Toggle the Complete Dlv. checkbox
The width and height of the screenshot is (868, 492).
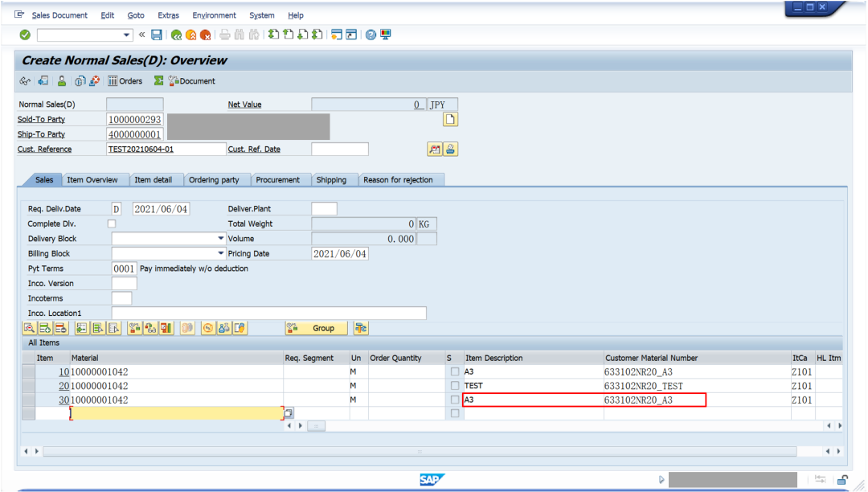click(112, 223)
